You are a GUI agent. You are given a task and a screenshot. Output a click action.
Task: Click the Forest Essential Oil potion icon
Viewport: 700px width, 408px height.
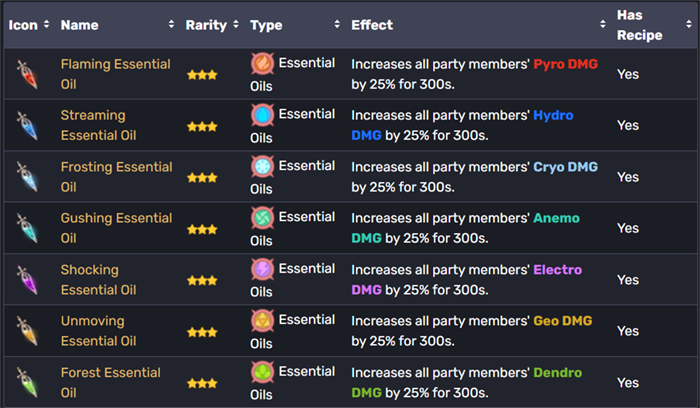(26, 382)
